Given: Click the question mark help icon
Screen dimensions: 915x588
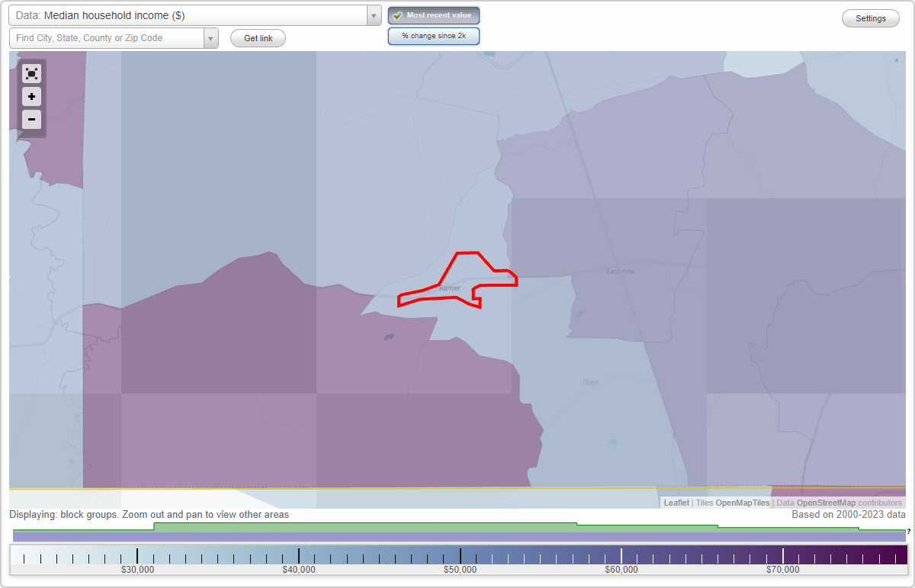Looking at the screenshot, I should pyautogui.click(x=907, y=531).
